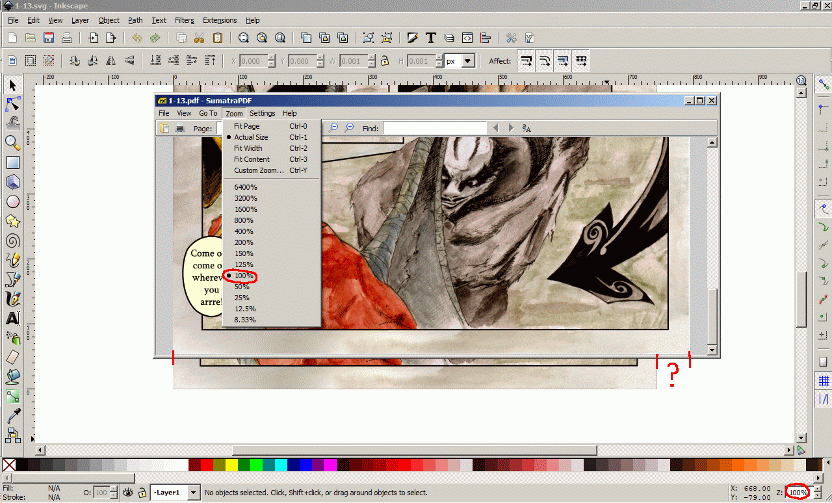Open the px units dropdown

467,61
